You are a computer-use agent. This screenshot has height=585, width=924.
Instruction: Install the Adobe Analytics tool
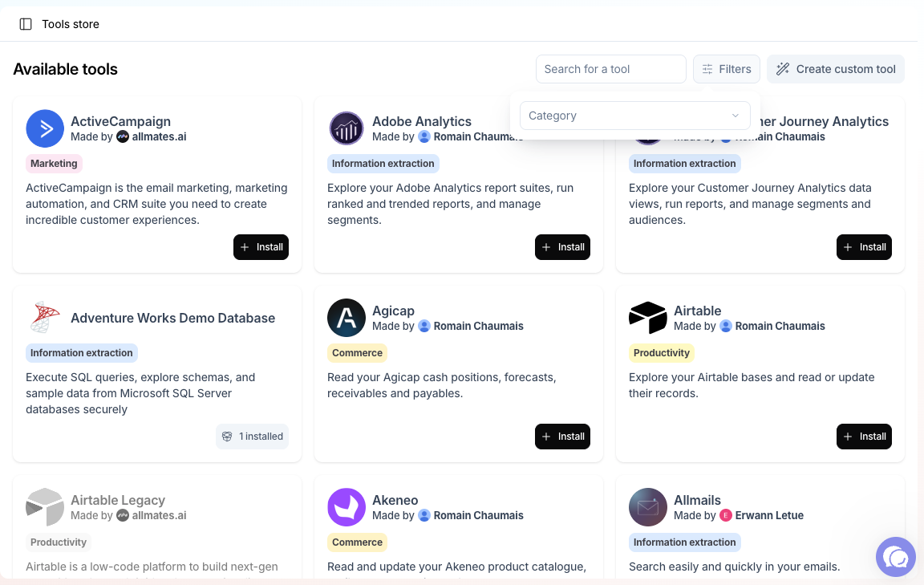click(563, 247)
